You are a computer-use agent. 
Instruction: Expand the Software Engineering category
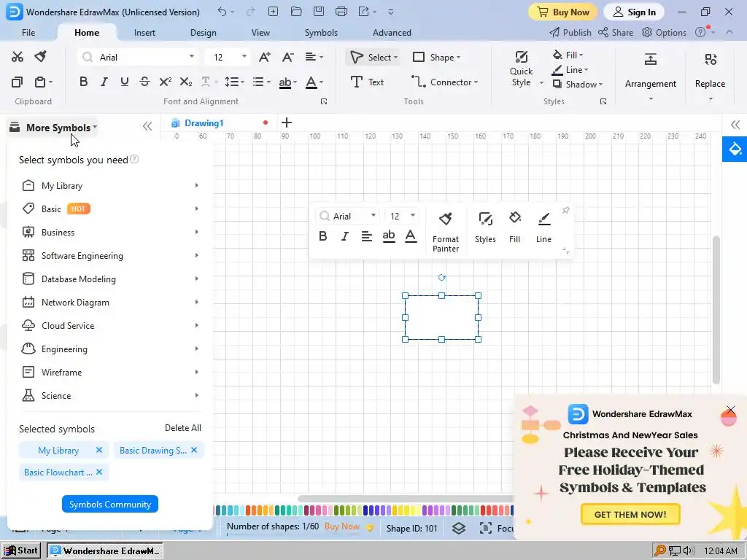click(x=110, y=255)
